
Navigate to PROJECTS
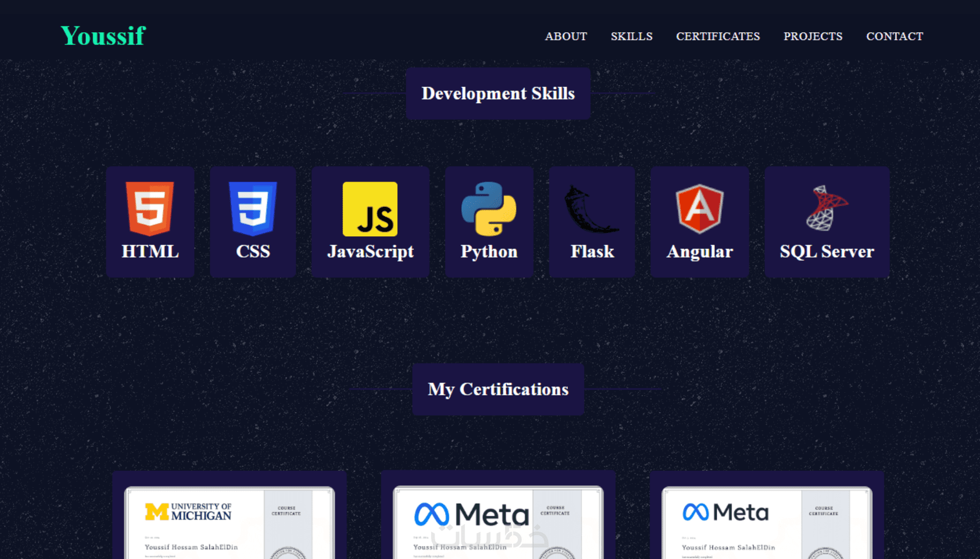pos(813,36)
